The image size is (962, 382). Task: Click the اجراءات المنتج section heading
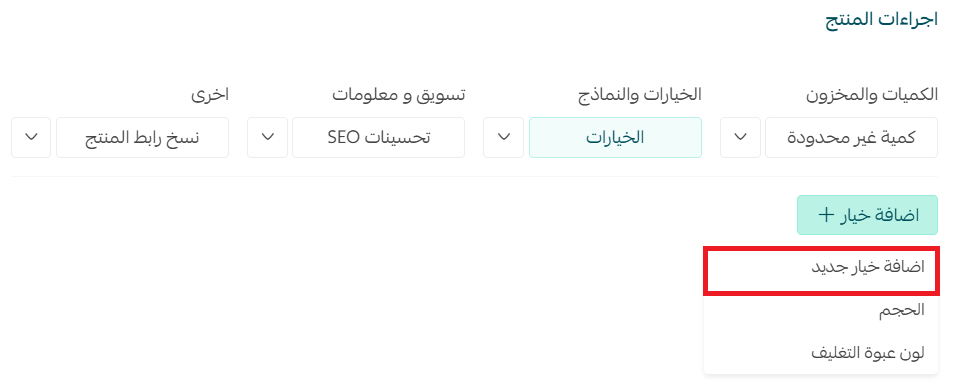880,19
